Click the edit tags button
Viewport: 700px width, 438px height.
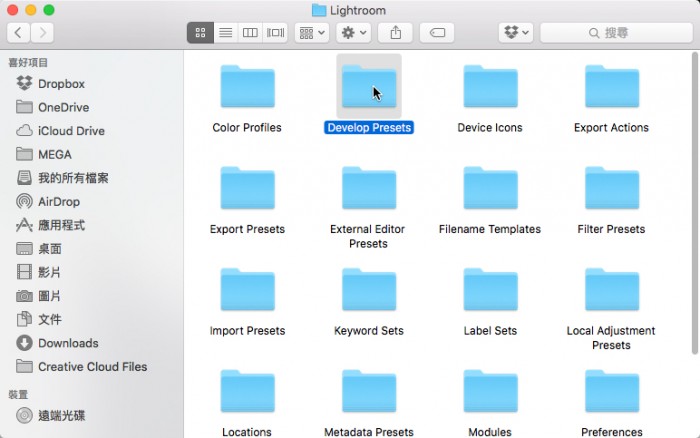pos(437,32)
